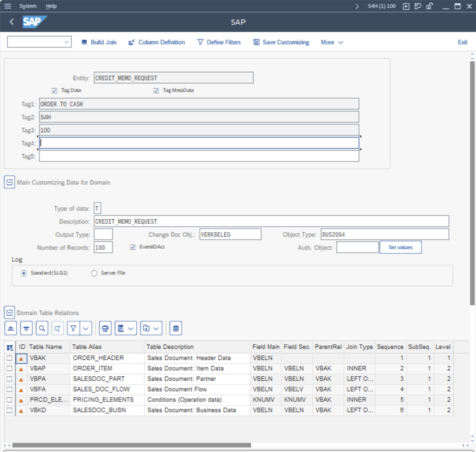
Task: Collapse the Domain Table Relations section
Action: point(9,313)
